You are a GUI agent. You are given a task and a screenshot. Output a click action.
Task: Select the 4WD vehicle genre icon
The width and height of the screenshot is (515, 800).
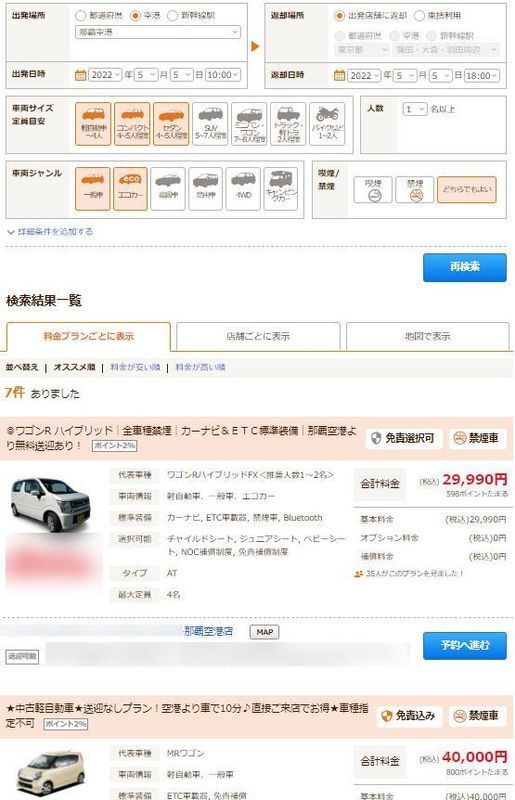[243, 189]
